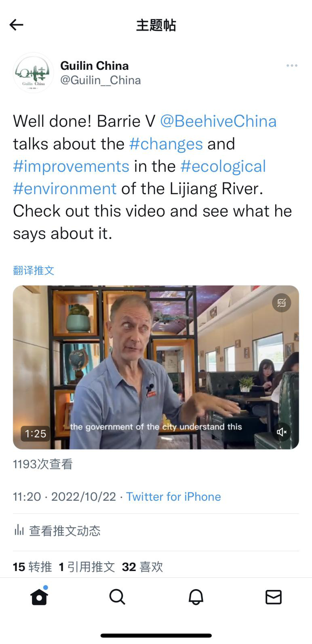
Task: Go to the Home tab icon
Action: click(x=39, y=597)
